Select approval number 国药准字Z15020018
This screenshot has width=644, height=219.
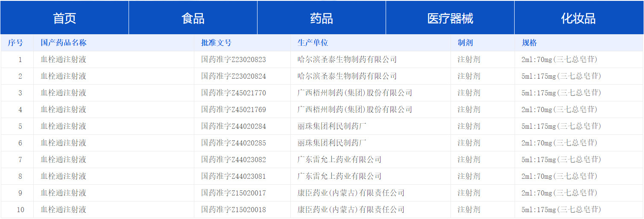coord(234,210)
